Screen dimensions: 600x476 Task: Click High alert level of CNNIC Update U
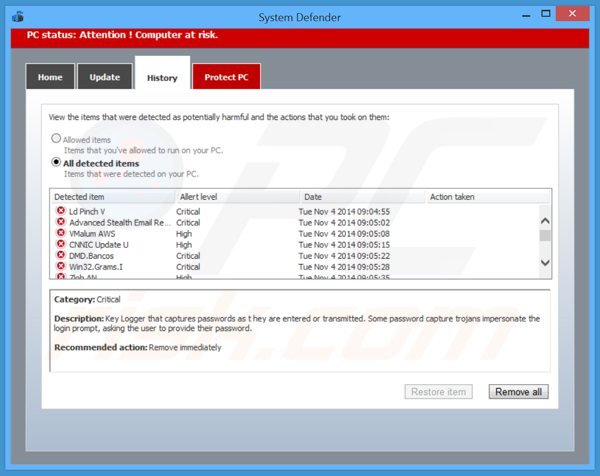(x=184, y=245)
